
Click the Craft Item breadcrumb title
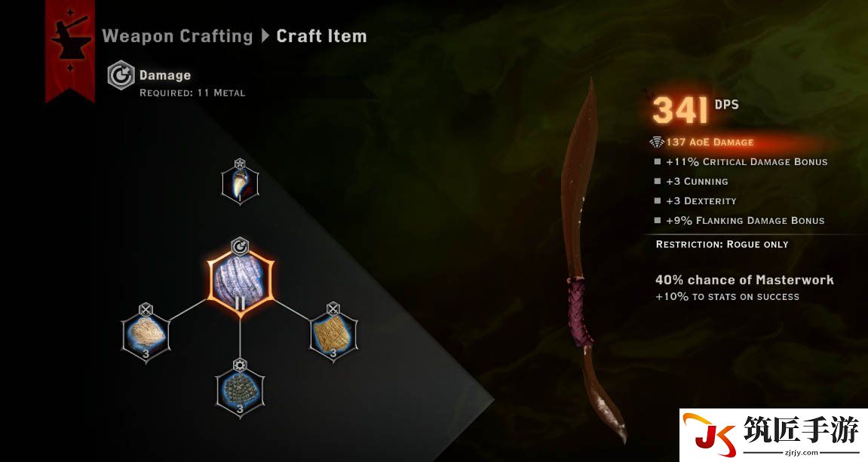click(x=321, y=36)
